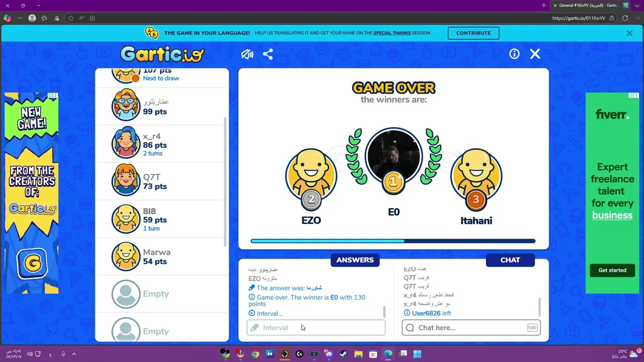Viewport: 644px width, 362px height.
Task: Dismiss the translation banner X
Action: point(629,33)
